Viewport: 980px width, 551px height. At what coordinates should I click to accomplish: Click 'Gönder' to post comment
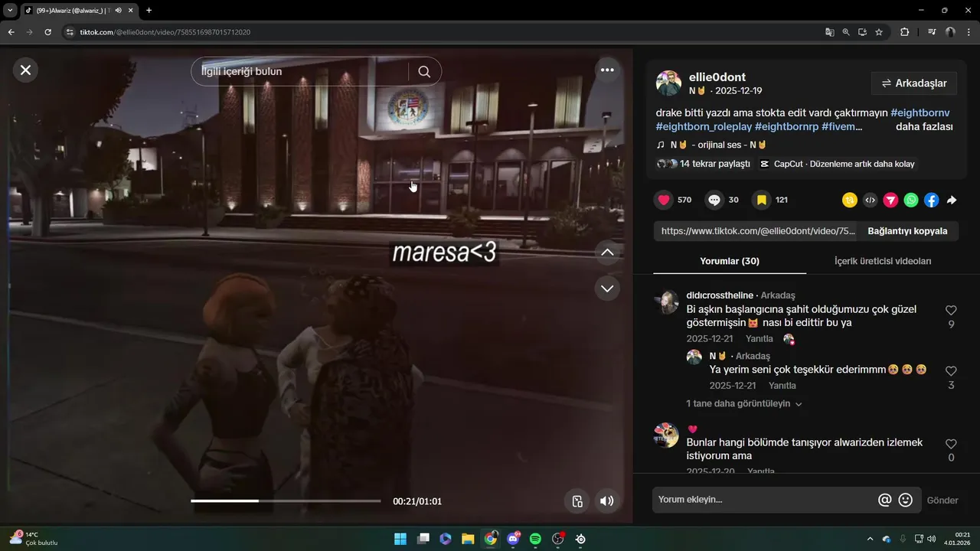(942, 500)
